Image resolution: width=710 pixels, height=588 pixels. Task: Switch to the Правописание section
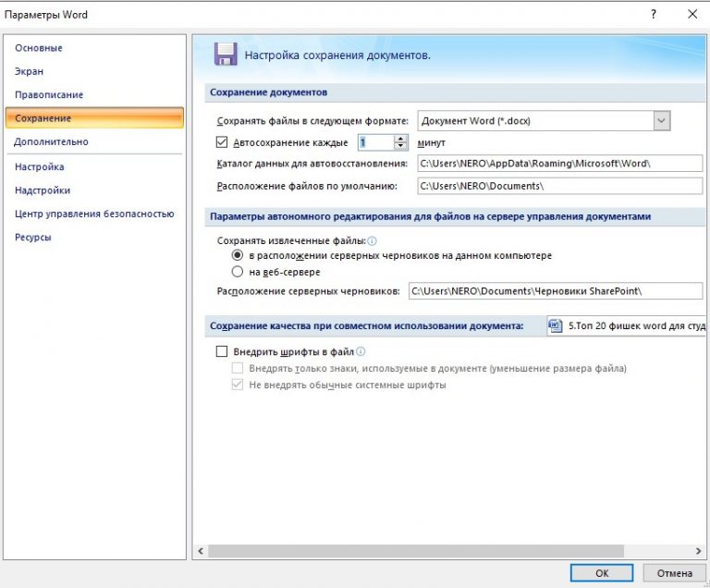coord(49,95)
